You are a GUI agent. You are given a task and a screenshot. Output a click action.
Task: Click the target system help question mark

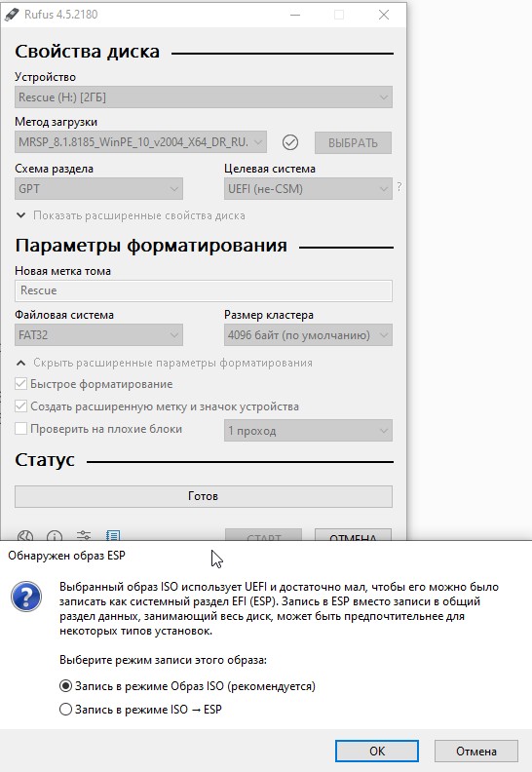pos(399,187)
